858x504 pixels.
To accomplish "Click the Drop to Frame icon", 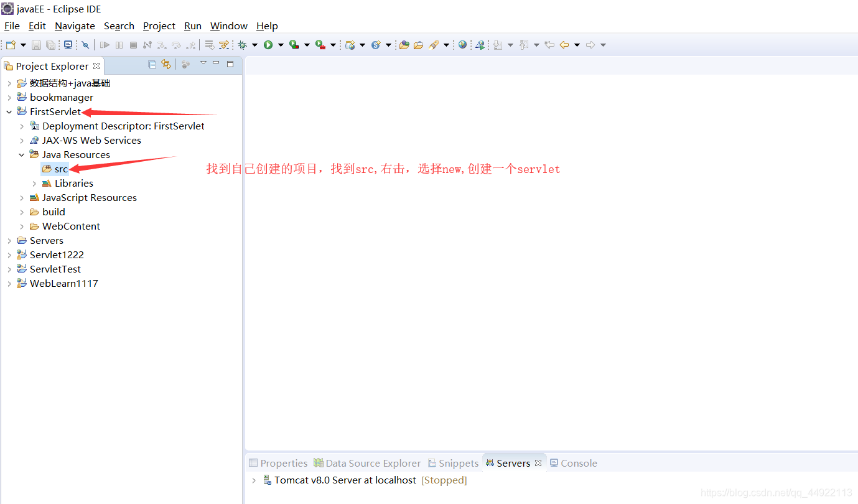I will (x=210, y=45).
